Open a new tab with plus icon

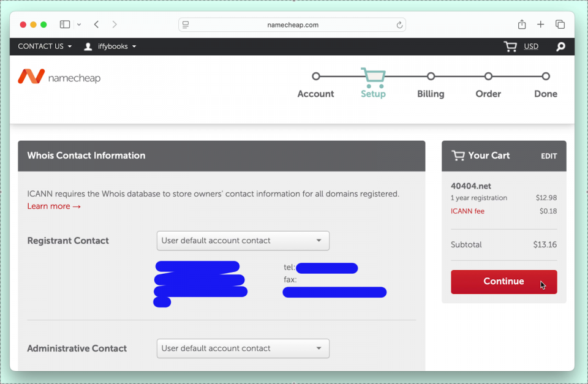point(540,24)
